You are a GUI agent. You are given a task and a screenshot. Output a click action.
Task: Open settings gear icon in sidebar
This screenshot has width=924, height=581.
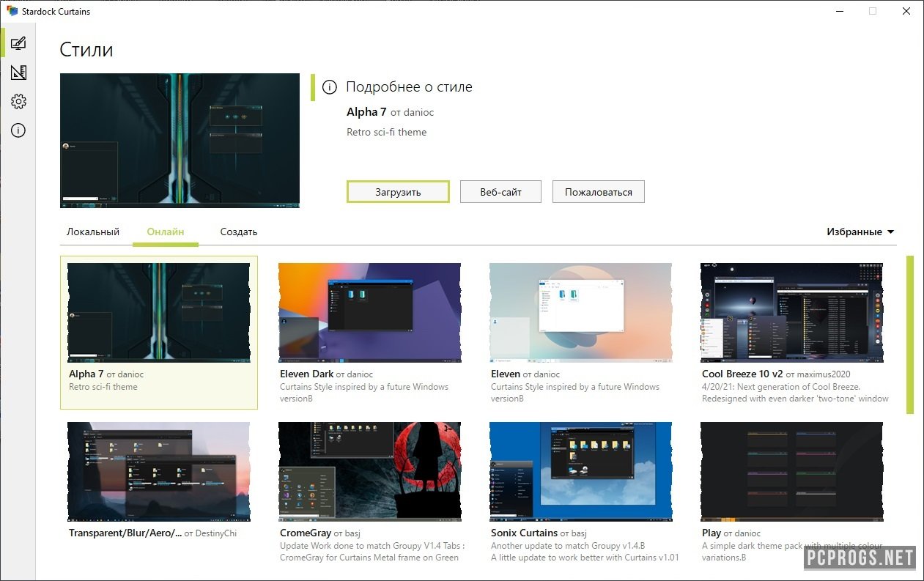click(18, 102)
